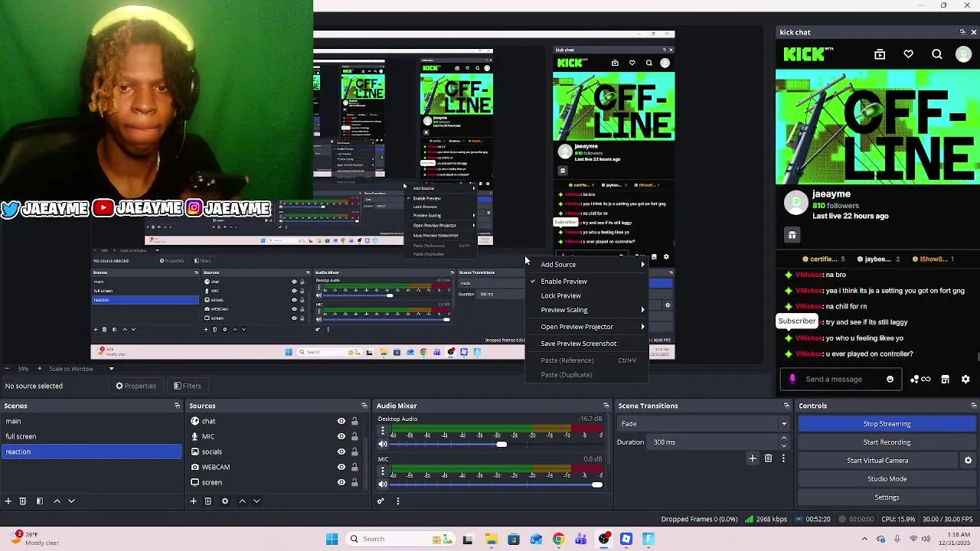Screen dimensions: 980x551
Task: Remove the scene transition with the trash icon
Action: click(769, 458)
